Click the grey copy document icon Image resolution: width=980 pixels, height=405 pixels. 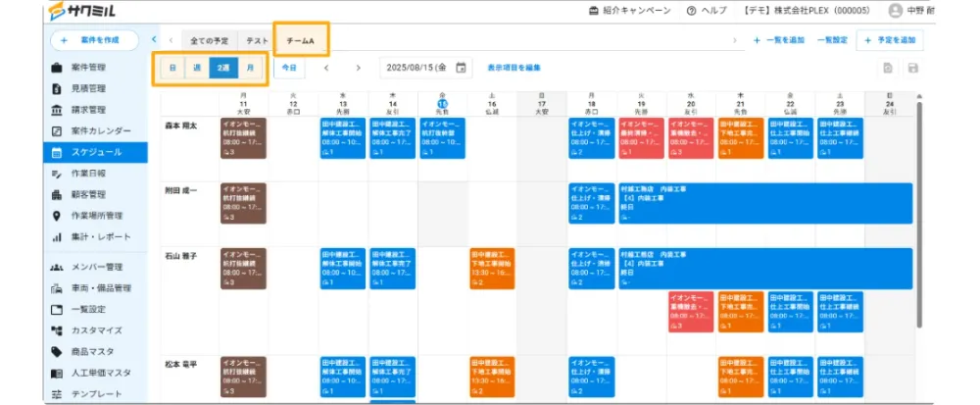888,68
